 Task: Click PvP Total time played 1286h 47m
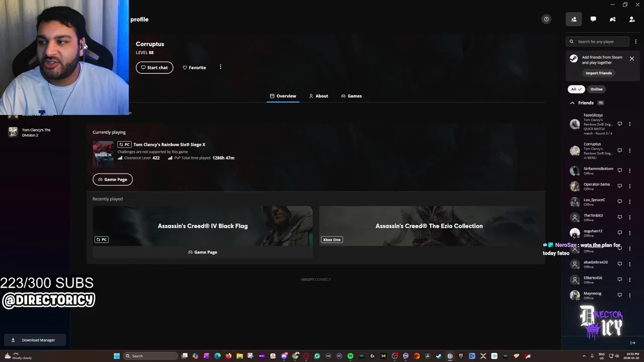coord(202,158)
